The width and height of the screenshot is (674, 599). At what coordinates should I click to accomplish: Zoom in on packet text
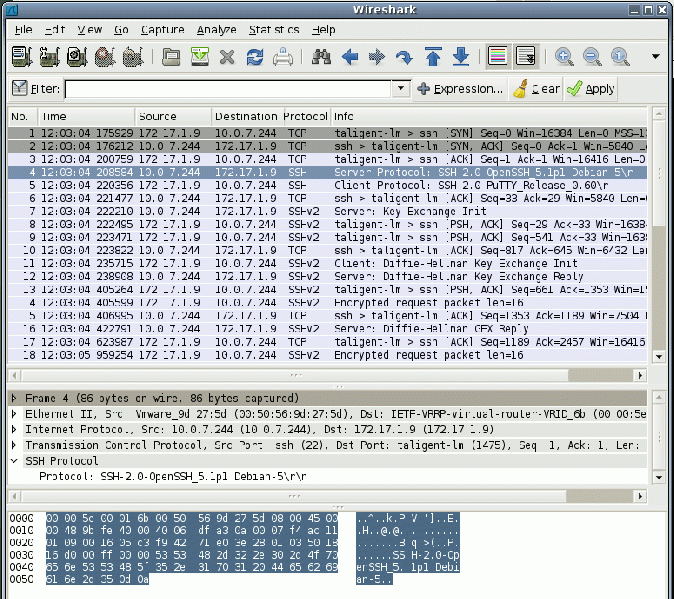564,57
